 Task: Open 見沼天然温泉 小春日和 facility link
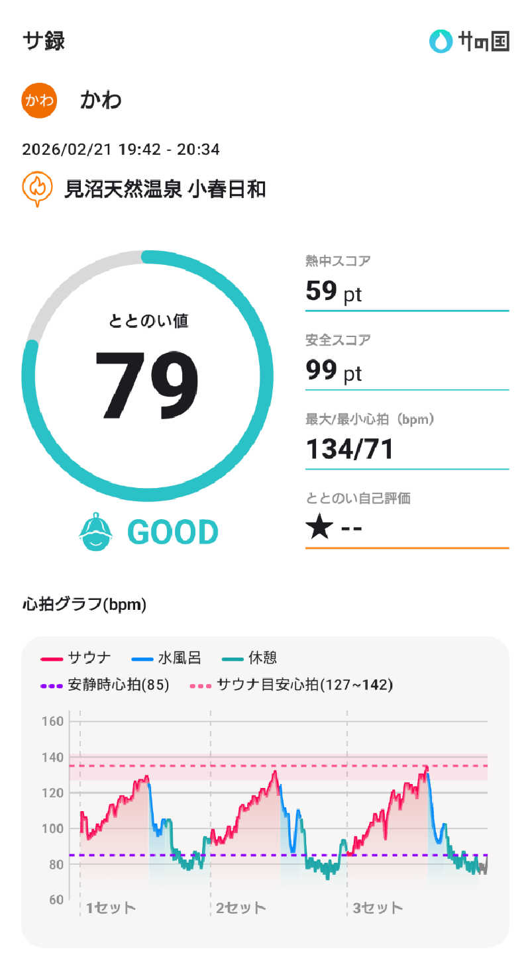pyautogui.click(x=165, y=189)
